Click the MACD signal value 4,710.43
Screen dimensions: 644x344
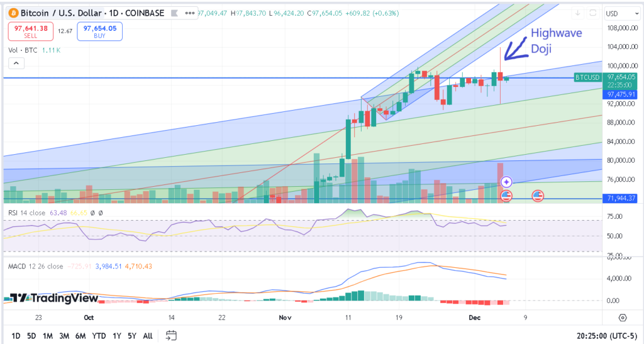[138, 267]
